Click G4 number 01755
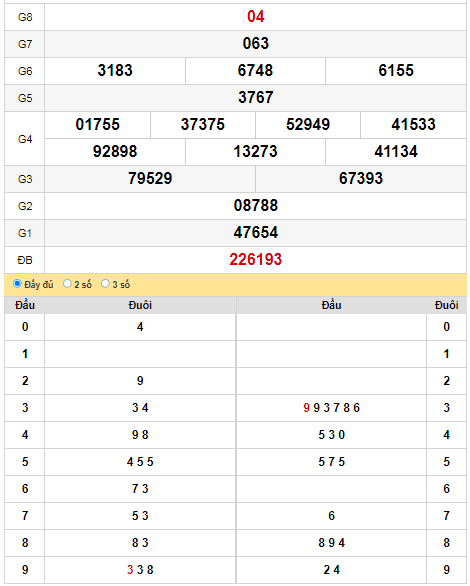Image resolution: width=470 pixels, height=586 pixels. click(98, 124)
